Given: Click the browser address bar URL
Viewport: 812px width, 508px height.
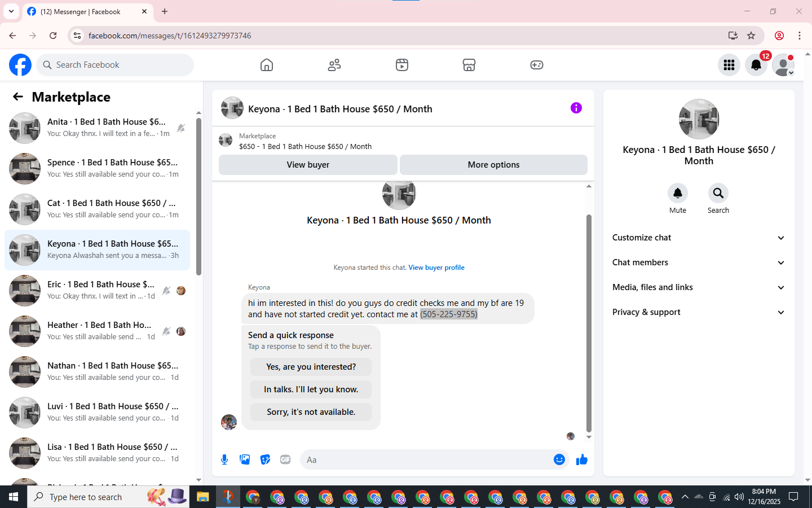Looking at the screenshot, I should pyautogui.click(x=170, y=36).
